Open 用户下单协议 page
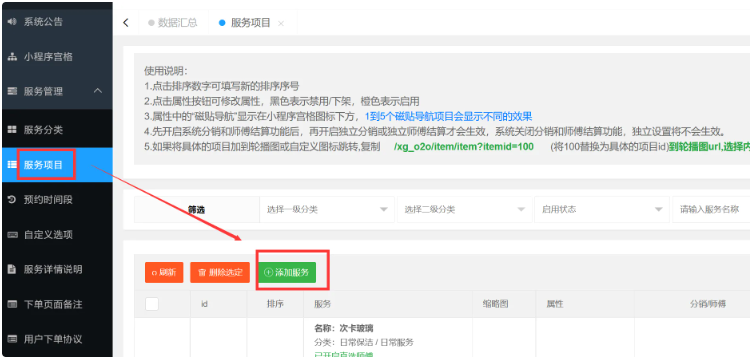Image resolution: width=750 pixels, height=364 pixels. (57, 339)
